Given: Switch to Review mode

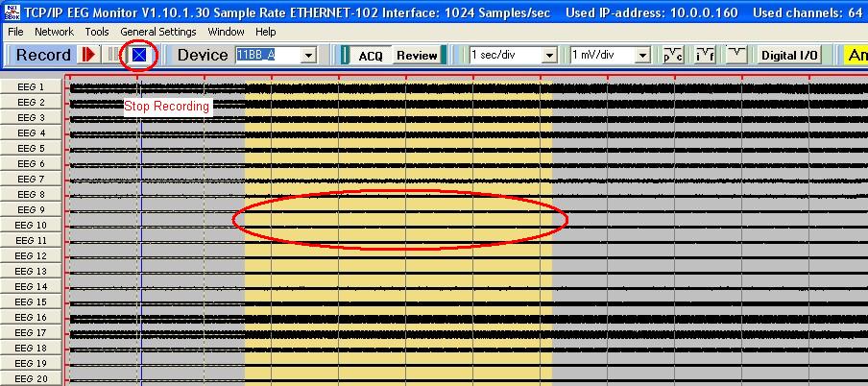Looking at the screenshot, I should [x=417, y=56].
